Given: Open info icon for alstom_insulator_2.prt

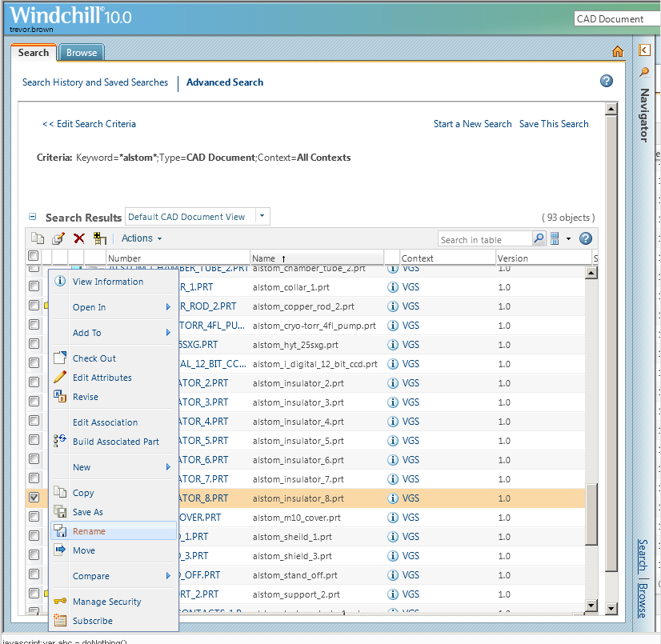Looking at the screenshot, I should pos(392,383).
